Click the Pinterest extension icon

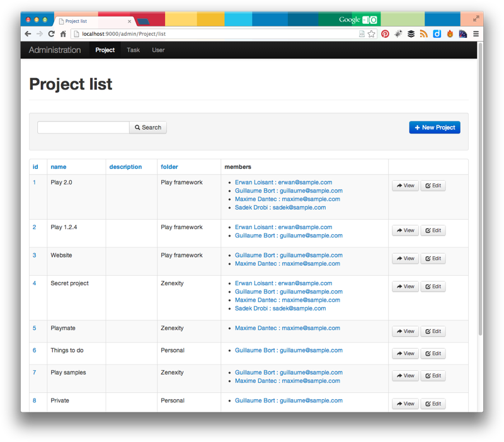(x=385, y=34)
